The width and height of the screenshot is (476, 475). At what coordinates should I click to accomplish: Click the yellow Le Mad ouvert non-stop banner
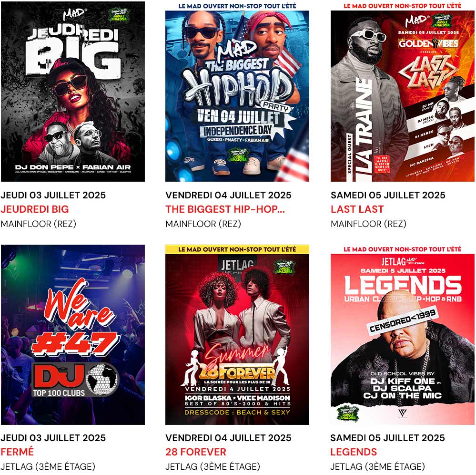click(x=237, y=249)
